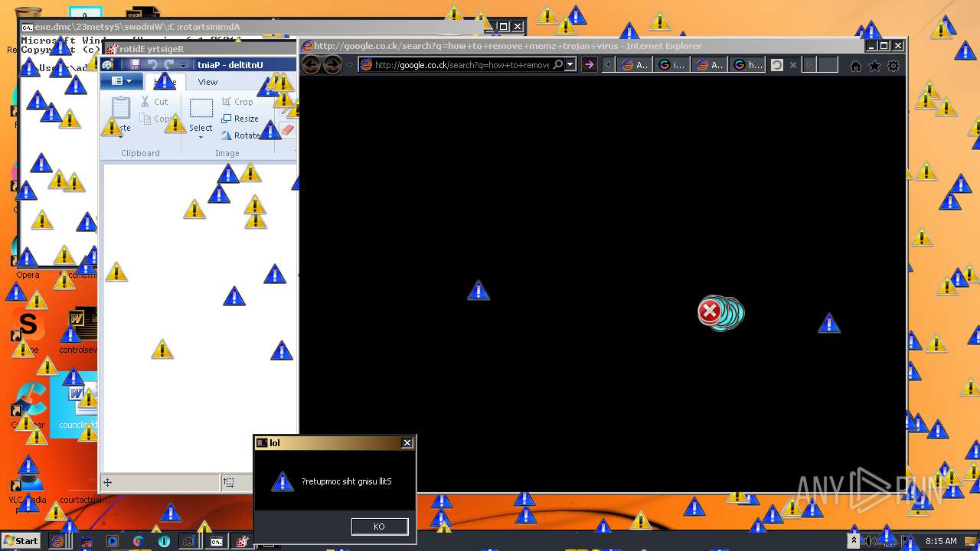Viewport: 980px width, 551px height.
Task: Open the IE Tools gear
Action: tap(893, 66)
